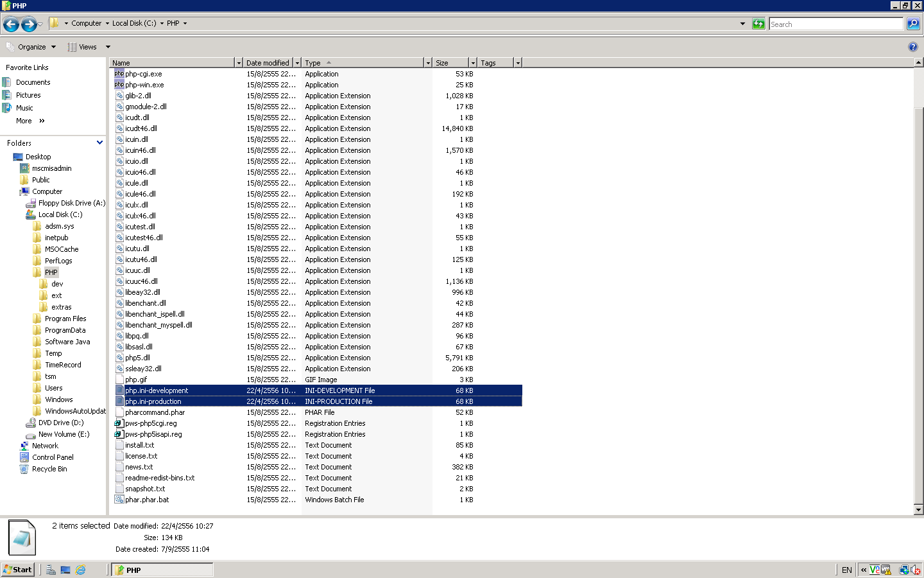This screenshot has height=578, width=924.
Task: Click the Music favorite link icon
Action: click(7, 108)
